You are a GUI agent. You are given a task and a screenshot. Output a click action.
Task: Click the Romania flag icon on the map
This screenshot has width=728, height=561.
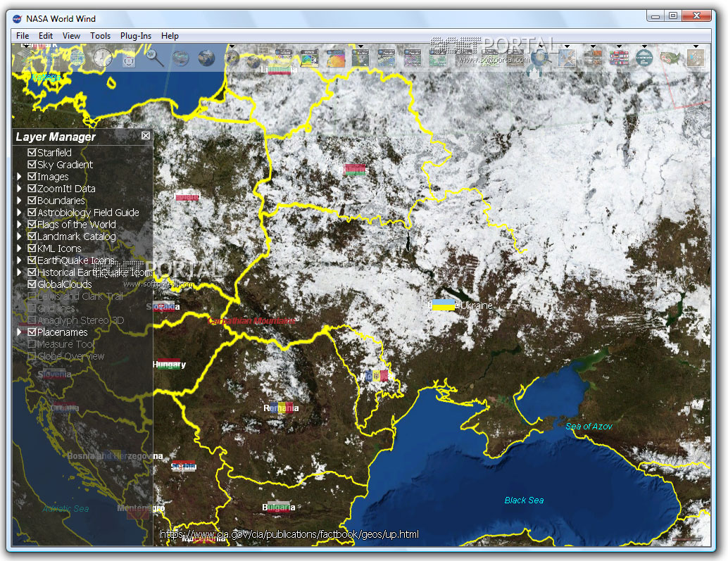pos(282,408)
